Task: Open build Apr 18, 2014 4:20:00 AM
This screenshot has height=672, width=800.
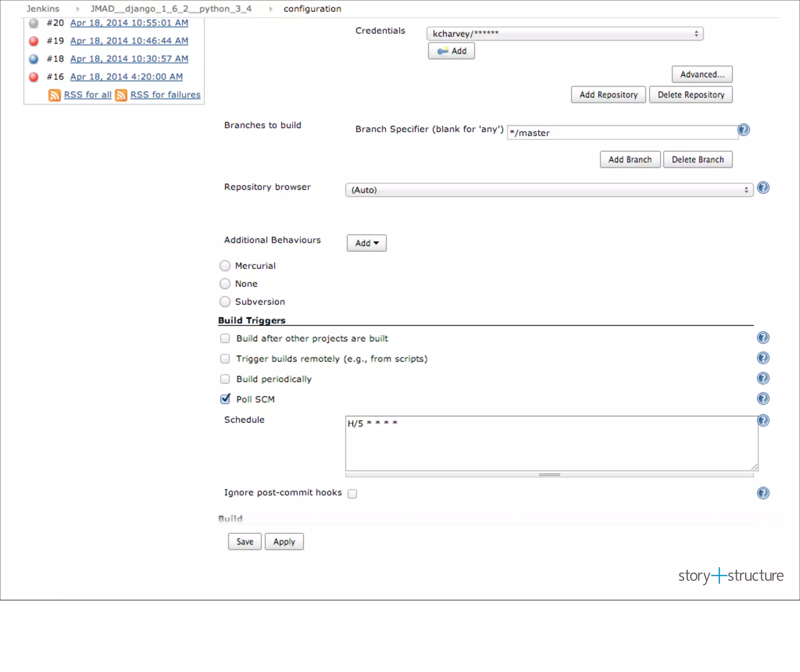Action: tap(126, 77)
